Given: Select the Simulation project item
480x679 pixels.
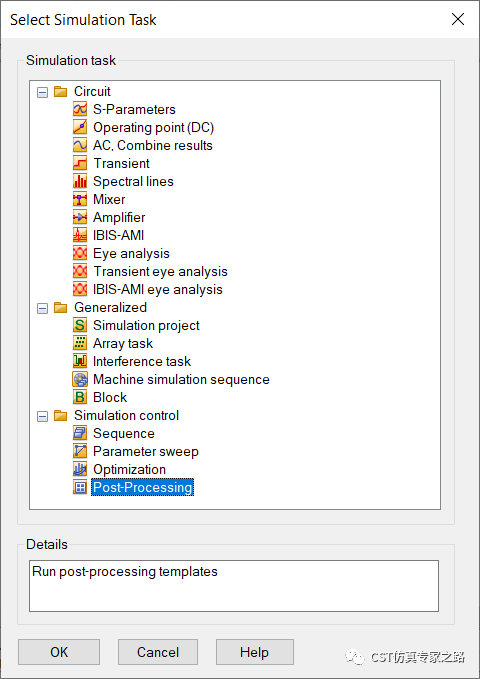Looking at the screenshot, I should [x=146, y=325].
